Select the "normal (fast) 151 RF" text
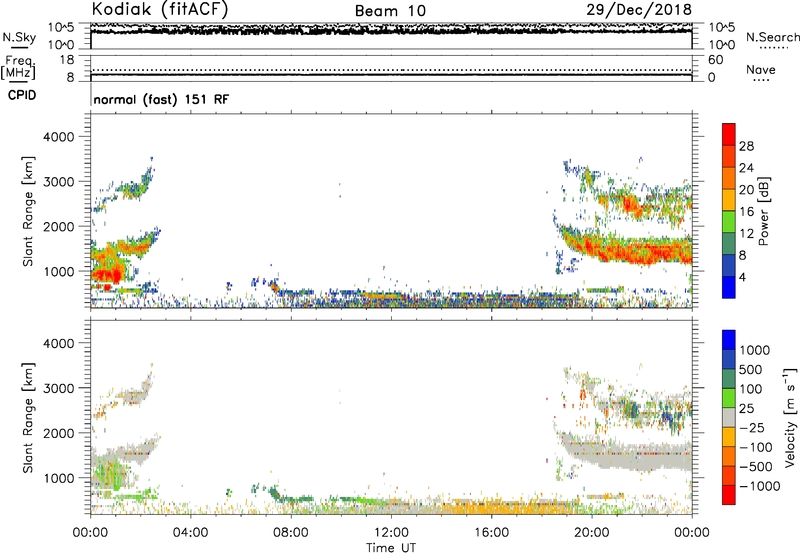Image resolution: width=800 pixels, height=554 pixels. click(x=161, y=99)
